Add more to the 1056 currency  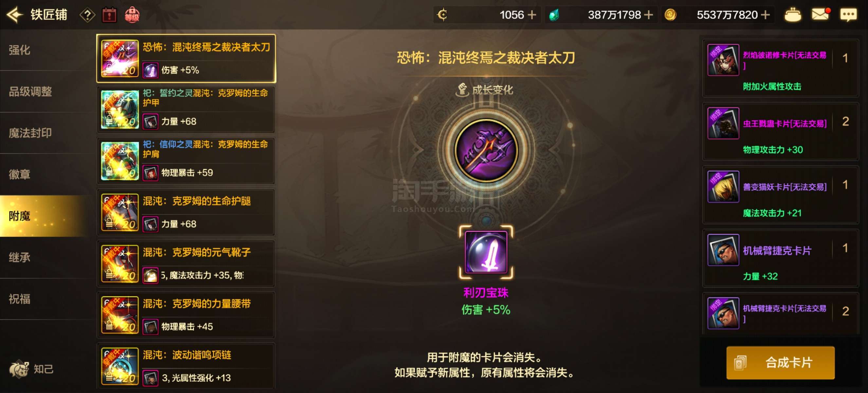point(532,15)
